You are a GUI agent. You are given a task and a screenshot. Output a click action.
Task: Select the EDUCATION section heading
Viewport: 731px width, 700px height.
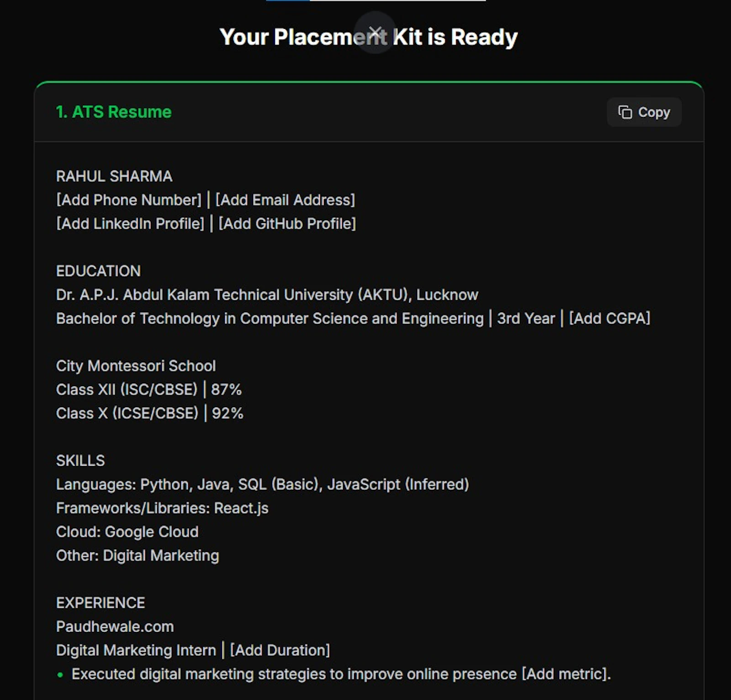(x=98, y=271)
